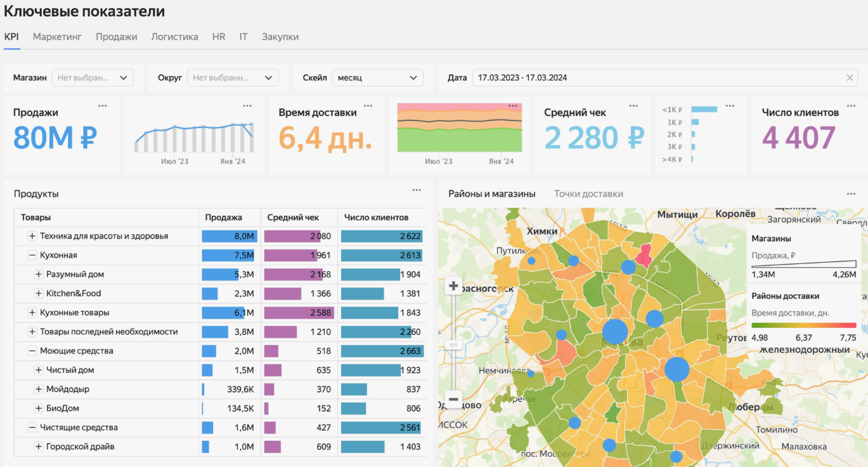Screen dimensions: 868x467
Task: Click the date range input field
Action: [x=664, y=78]
